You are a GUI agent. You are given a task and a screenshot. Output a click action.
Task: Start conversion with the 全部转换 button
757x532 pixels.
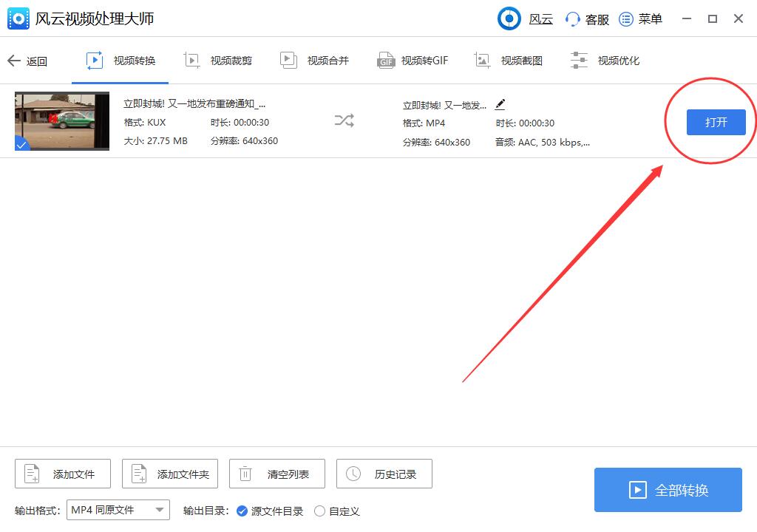[668, 489]
